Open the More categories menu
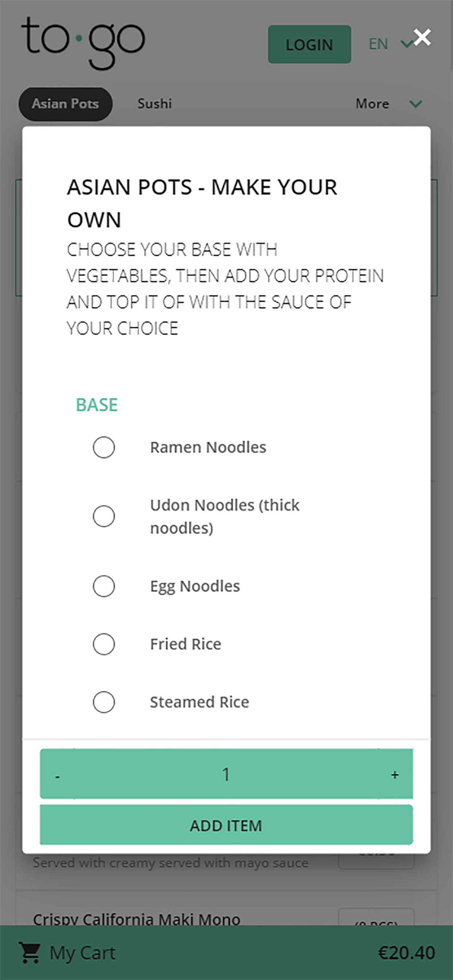Viewport: 453px width, 980px height. point(372,104)
